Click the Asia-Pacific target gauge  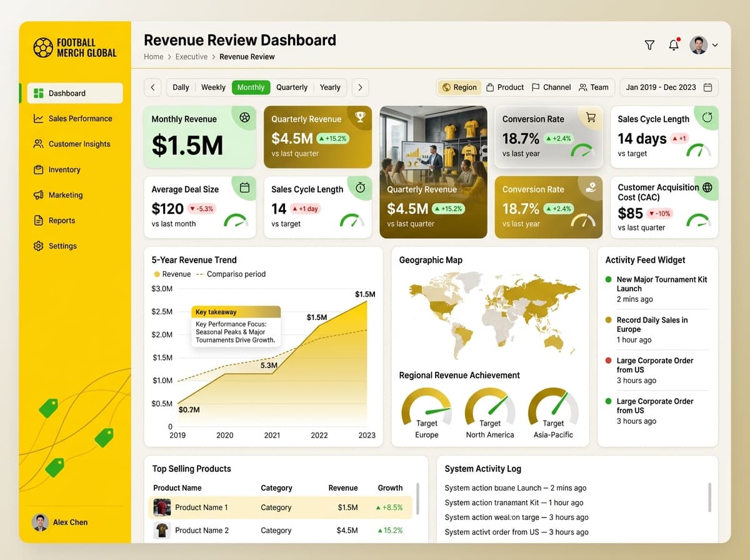coord(553,406)
